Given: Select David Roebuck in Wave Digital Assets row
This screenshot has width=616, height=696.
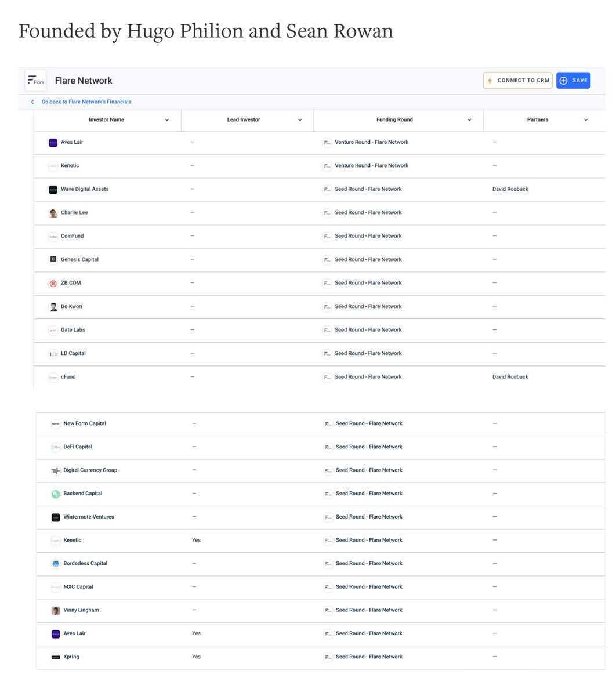Looking at the screenshot, I should [x=510, y=189].
